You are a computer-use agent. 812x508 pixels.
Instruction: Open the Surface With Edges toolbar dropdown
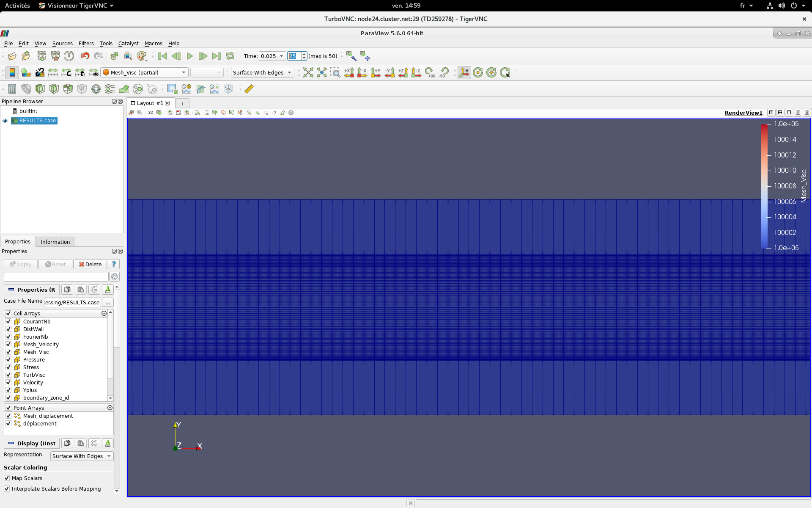[x=262, y=73]
